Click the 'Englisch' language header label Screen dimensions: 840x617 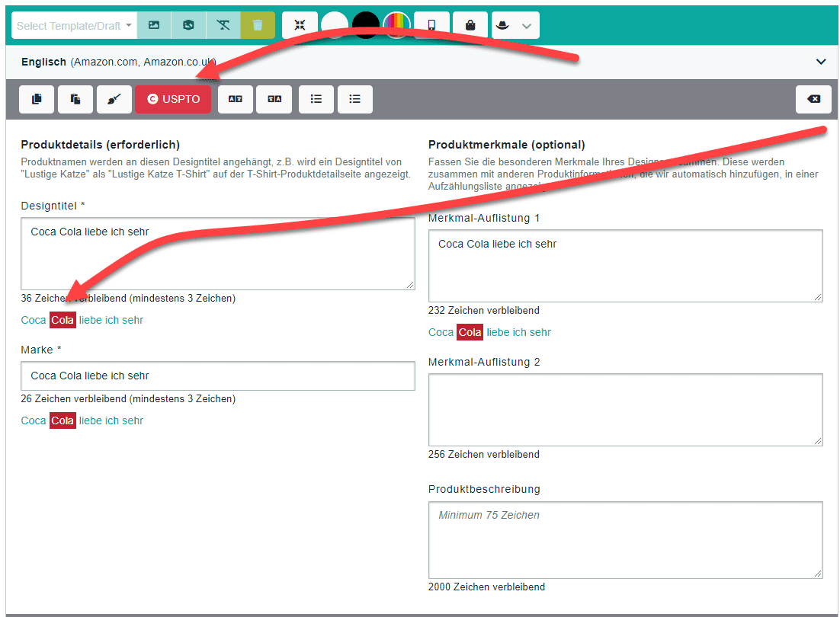[x=43, y=62]
